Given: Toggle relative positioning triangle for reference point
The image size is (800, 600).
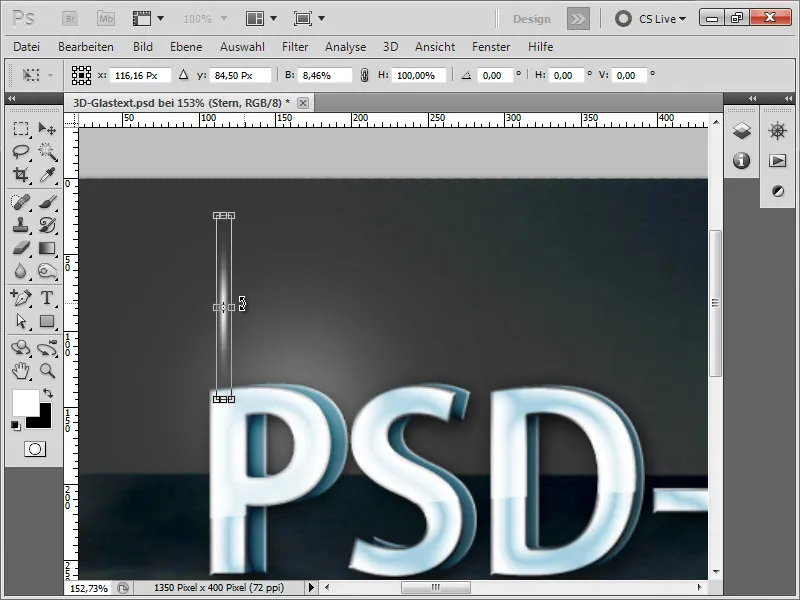Looking at the screenshot, I should [x=184, y=75].
